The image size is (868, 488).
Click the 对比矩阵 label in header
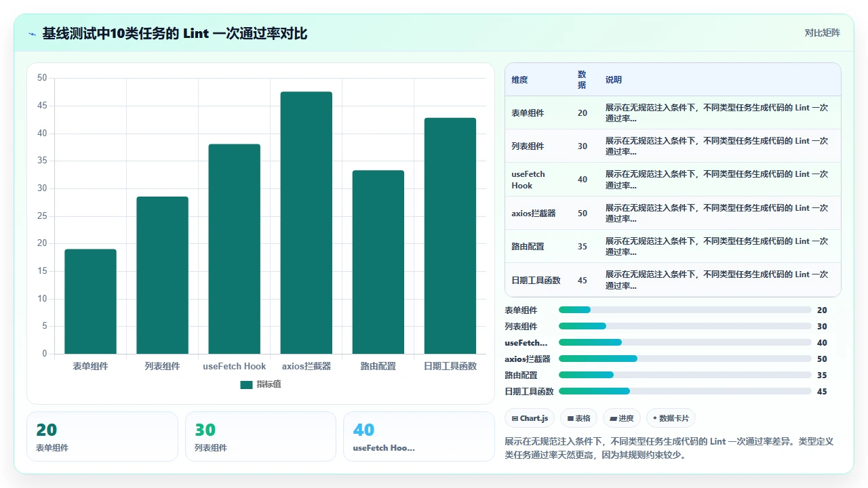[822, 33]
